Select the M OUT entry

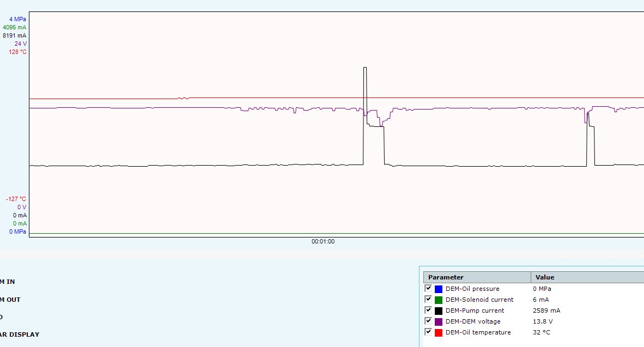pos(10,300)
